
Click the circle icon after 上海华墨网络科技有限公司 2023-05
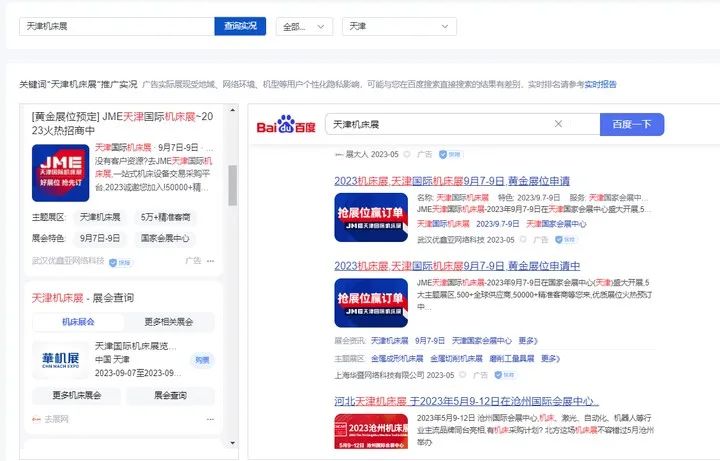point(462,375)
